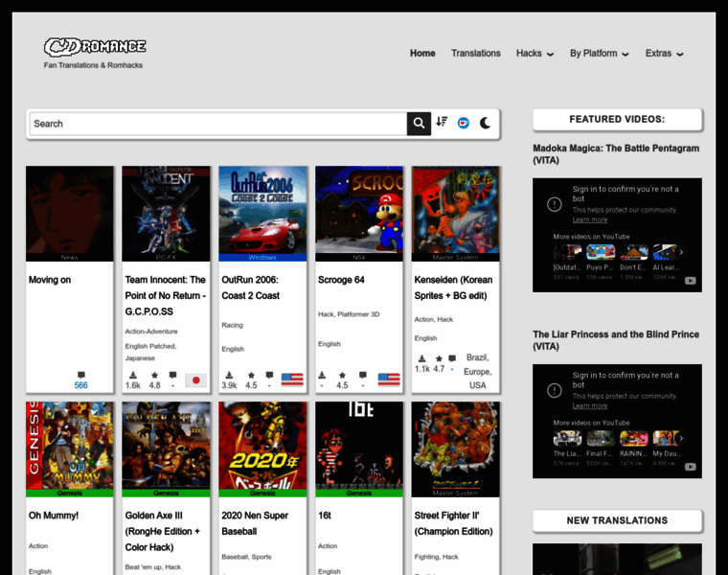Image resolution: width=728 pixels, height=575 pixels.
Task: Open the Scrooge 64 title link
Action: pyautogui.click(x=341, y=280)
